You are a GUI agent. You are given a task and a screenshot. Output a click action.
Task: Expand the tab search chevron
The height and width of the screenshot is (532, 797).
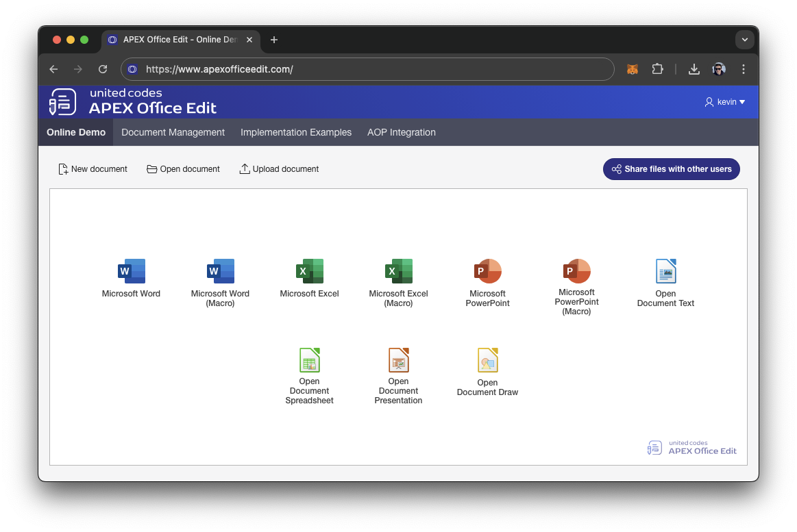pyautogui.click(x=744, y=40)
